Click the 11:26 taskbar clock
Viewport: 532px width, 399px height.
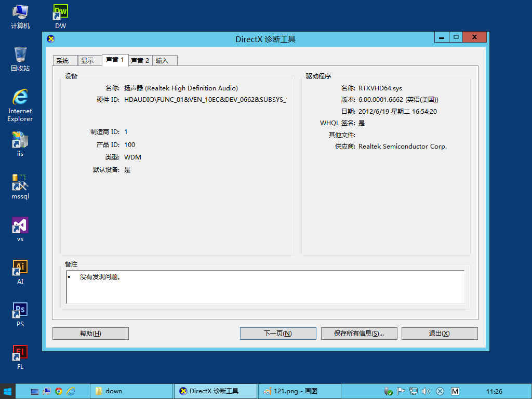point(494,392)
